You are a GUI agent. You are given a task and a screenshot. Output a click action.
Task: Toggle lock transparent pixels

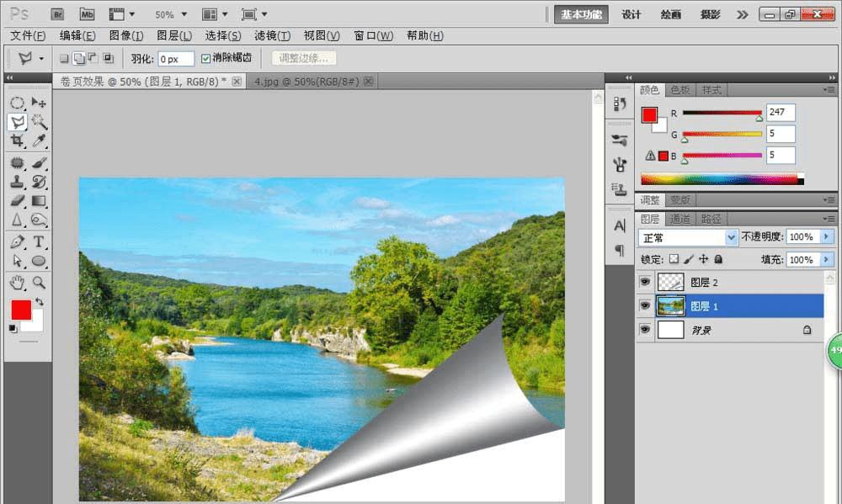pyautogui.click(x=674, y=259)
